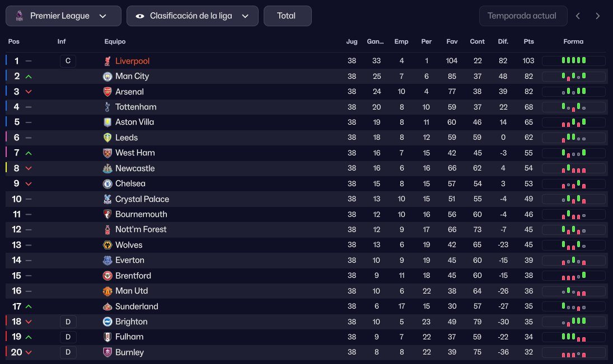Image resolution: width=613 pixels, height=364 pixels.
Task: Click the Brighton club crest icon
Action: tap(108, 322)
